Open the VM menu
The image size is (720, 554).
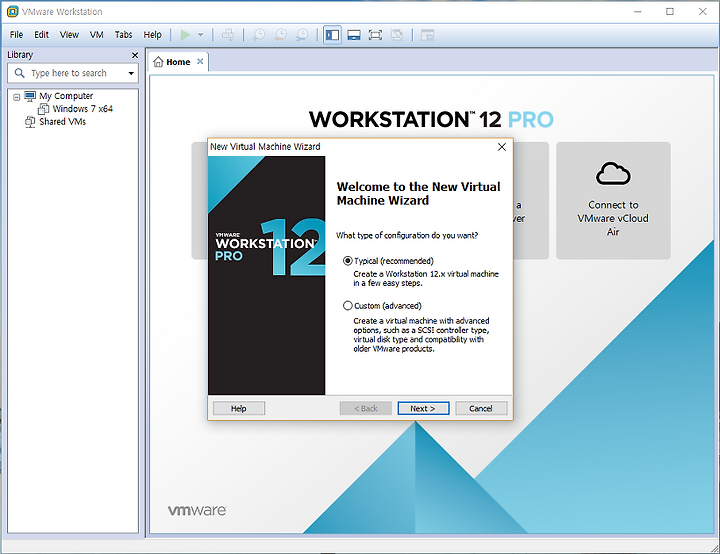pyautogui.click(x=96, y=35)
